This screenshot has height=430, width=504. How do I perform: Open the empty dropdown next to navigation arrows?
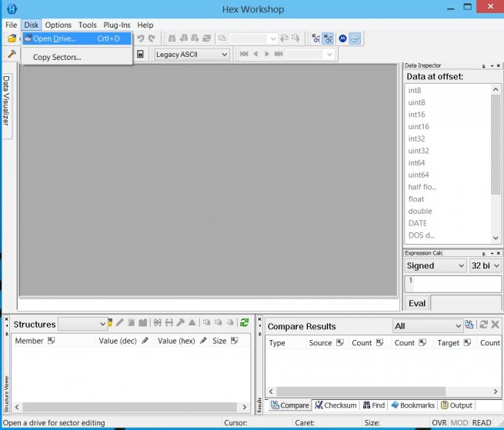click(310, 55)
